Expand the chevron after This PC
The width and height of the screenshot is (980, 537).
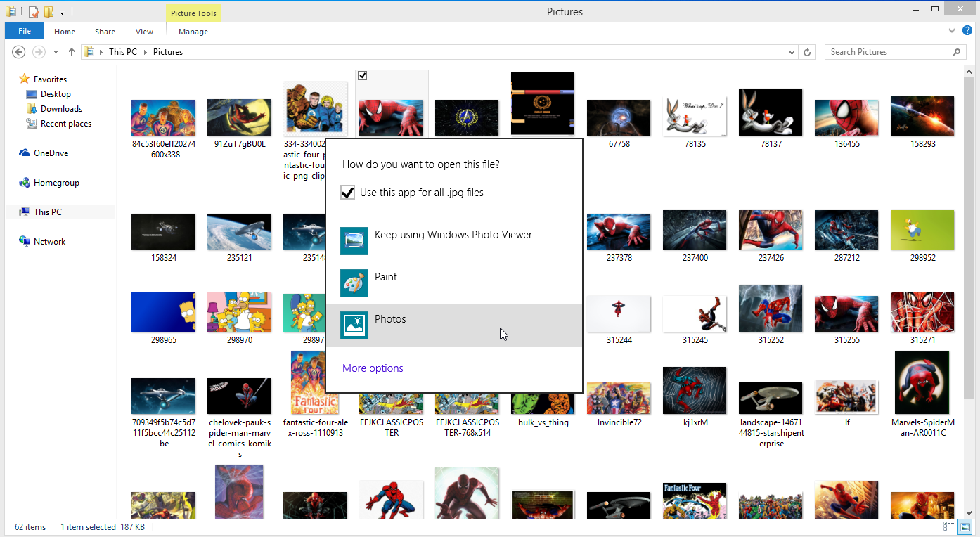coord(146,52)
